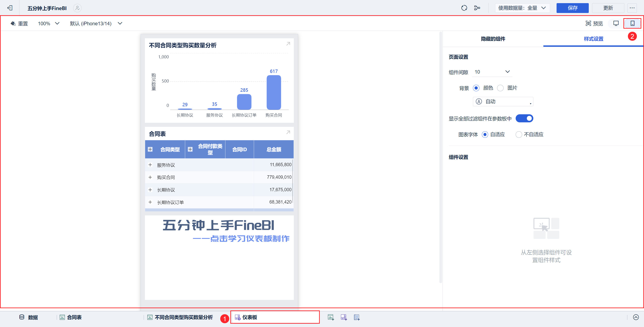Switch to desktop layout monitor icon
This screenshot has width=644, height=327.
tap(616, 23)
